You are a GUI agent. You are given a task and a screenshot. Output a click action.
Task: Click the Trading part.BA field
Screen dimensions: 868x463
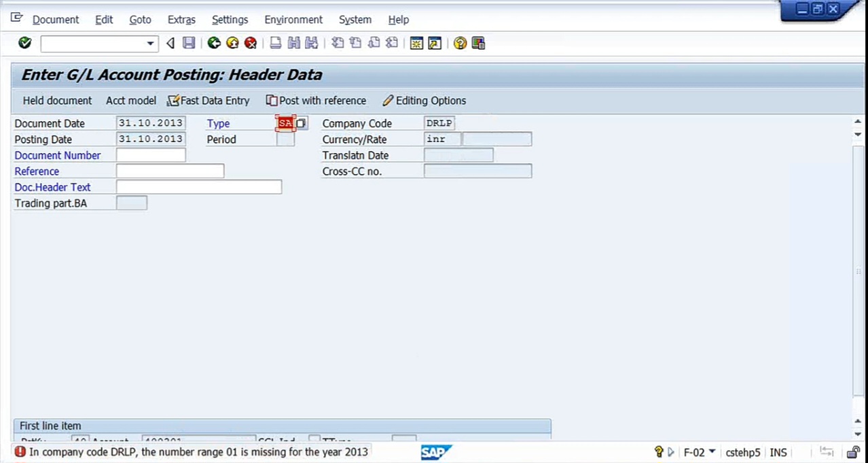[132, 203]
